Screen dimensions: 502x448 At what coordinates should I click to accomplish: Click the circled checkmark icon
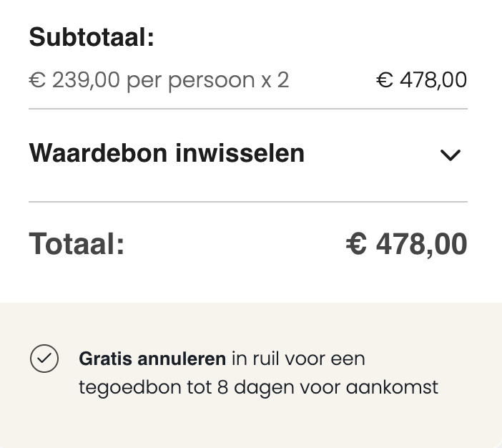(x=44, y=359)
